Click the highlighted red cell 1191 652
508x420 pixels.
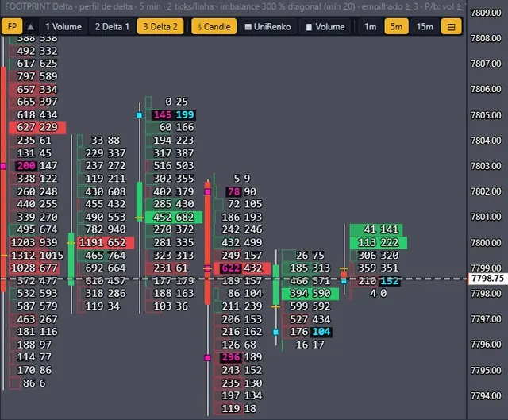[x=106, y=243]
